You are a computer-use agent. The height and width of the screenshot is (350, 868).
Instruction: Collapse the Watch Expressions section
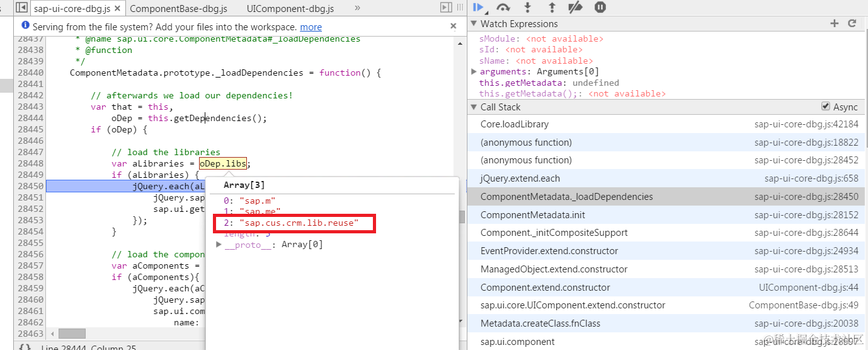[x=474, y=24]
